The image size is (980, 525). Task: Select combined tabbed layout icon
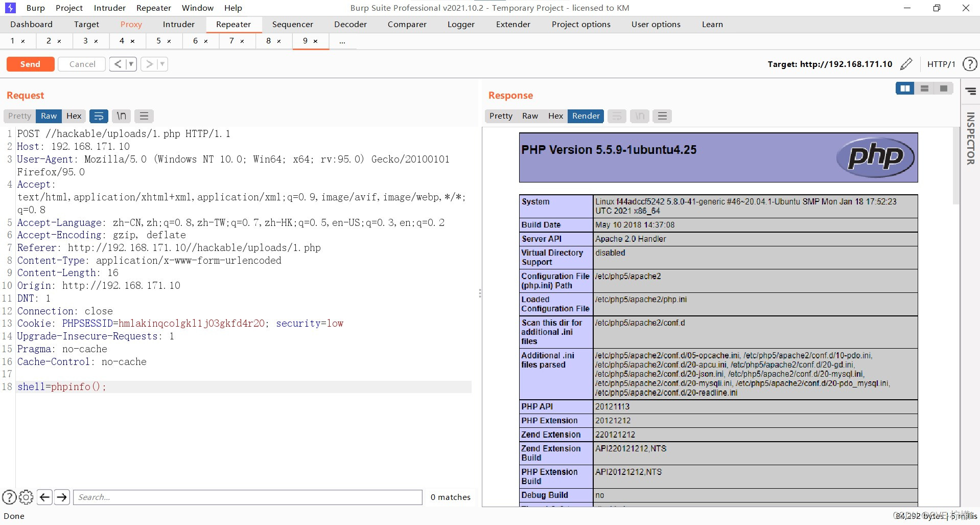[x=944, y=88]
